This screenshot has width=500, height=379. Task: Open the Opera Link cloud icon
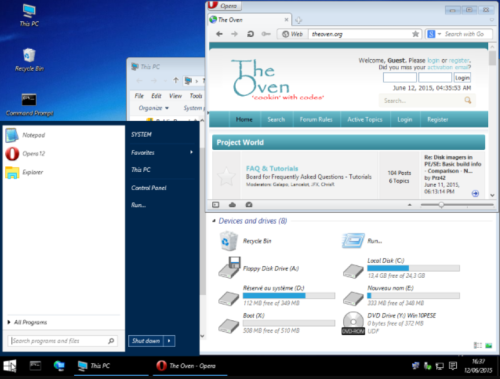232,205
